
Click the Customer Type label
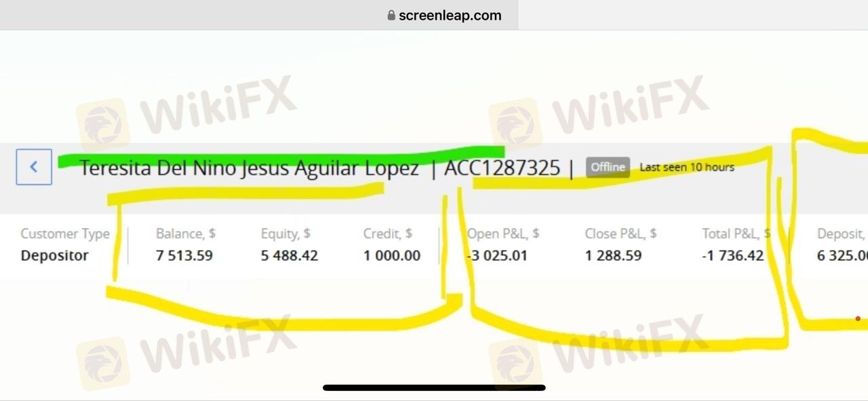pos(65,234)
